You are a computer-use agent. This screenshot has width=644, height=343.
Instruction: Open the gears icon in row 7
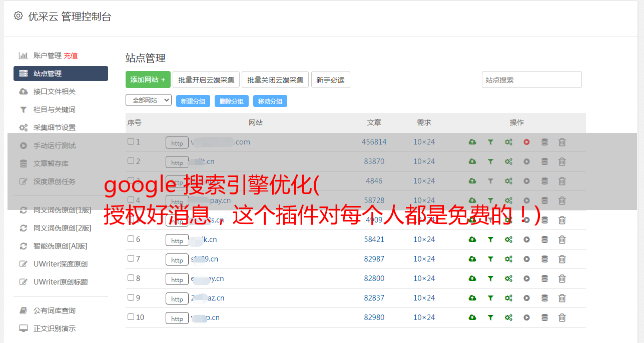(x=508, y=259)
